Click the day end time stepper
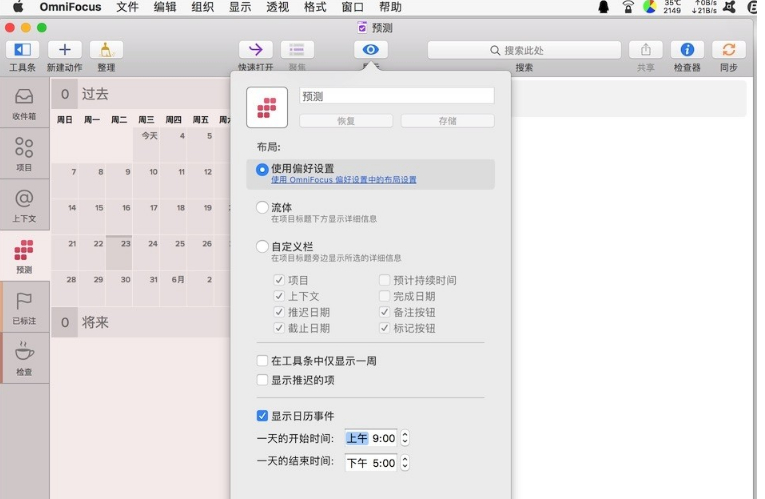This screenshot has height=499, width=765. point(404,463)
